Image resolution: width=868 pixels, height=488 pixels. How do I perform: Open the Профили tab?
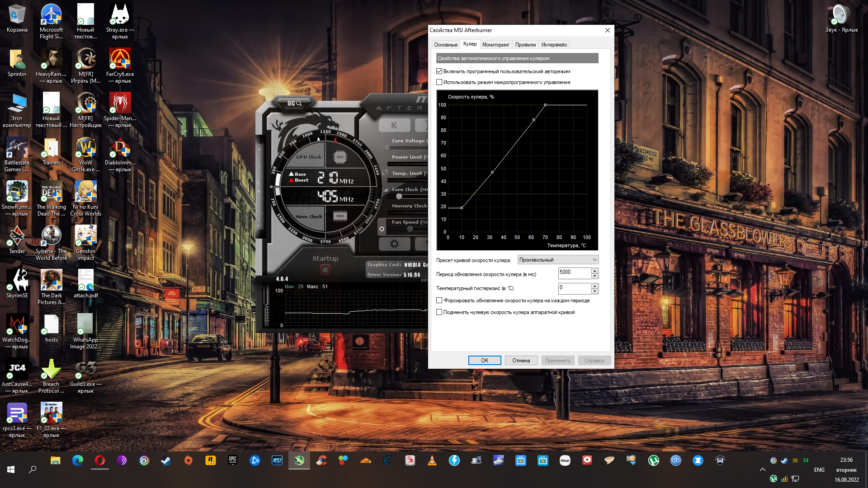525,45
